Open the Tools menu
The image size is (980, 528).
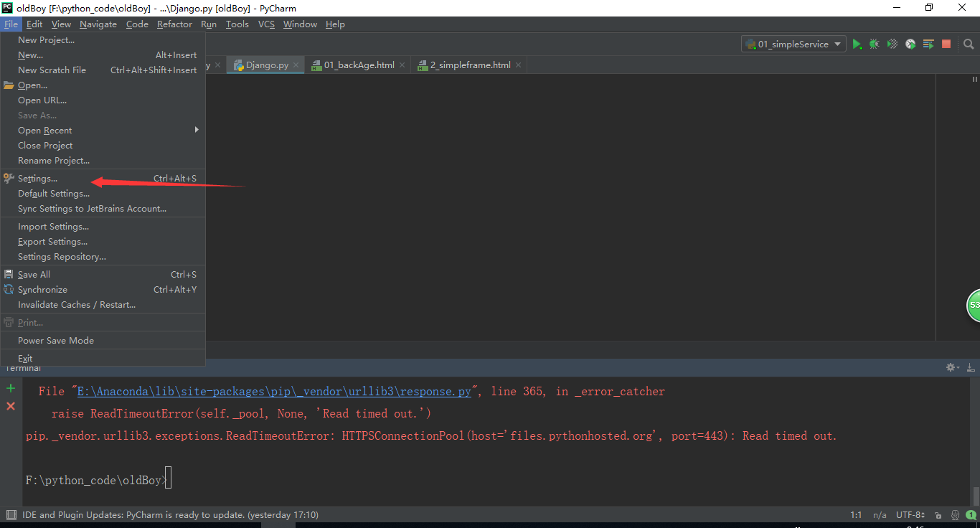pos(237,24)
